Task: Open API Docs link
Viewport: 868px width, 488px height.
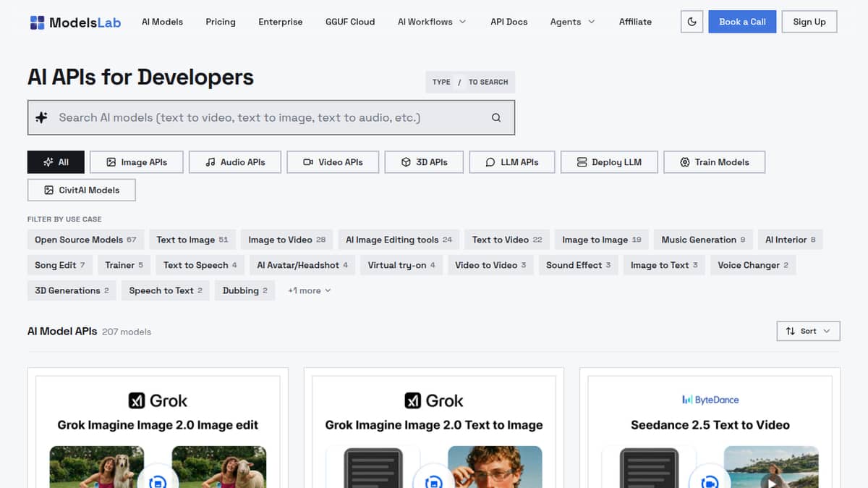Action: coord(509,22)
